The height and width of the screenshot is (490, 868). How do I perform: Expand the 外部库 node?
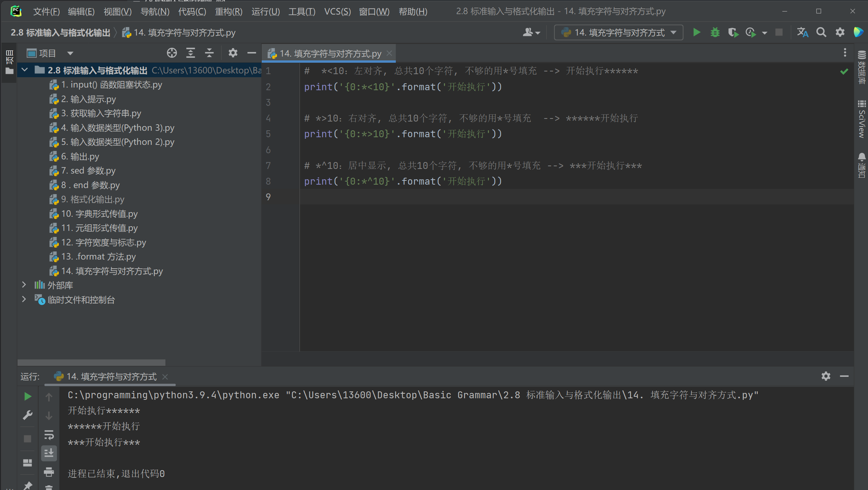(x=24, y=285)
